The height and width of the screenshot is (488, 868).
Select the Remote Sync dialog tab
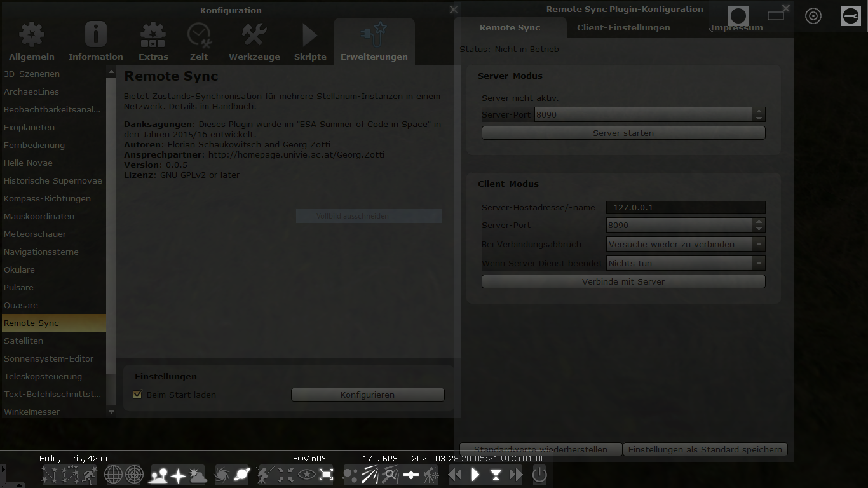point(510,27)
